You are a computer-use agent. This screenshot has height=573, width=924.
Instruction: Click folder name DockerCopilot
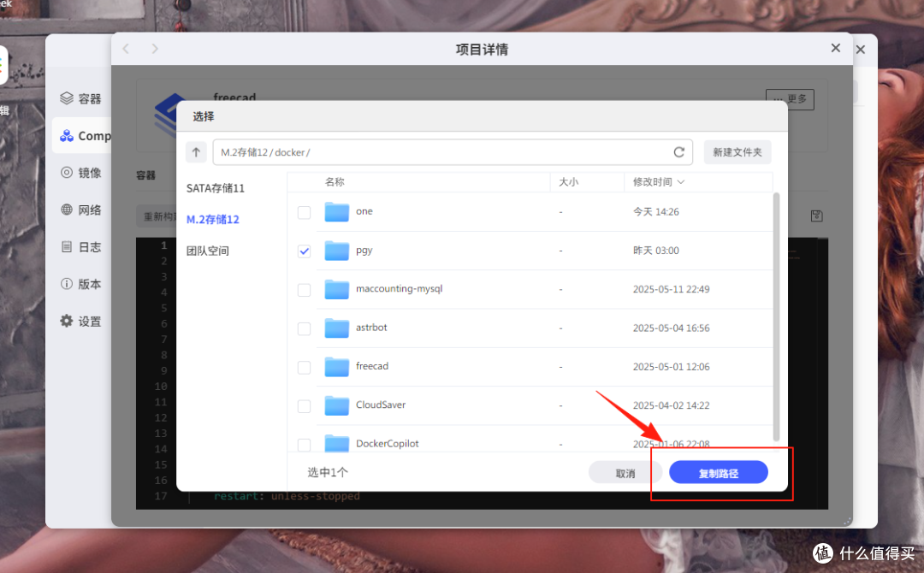point(388,444)
